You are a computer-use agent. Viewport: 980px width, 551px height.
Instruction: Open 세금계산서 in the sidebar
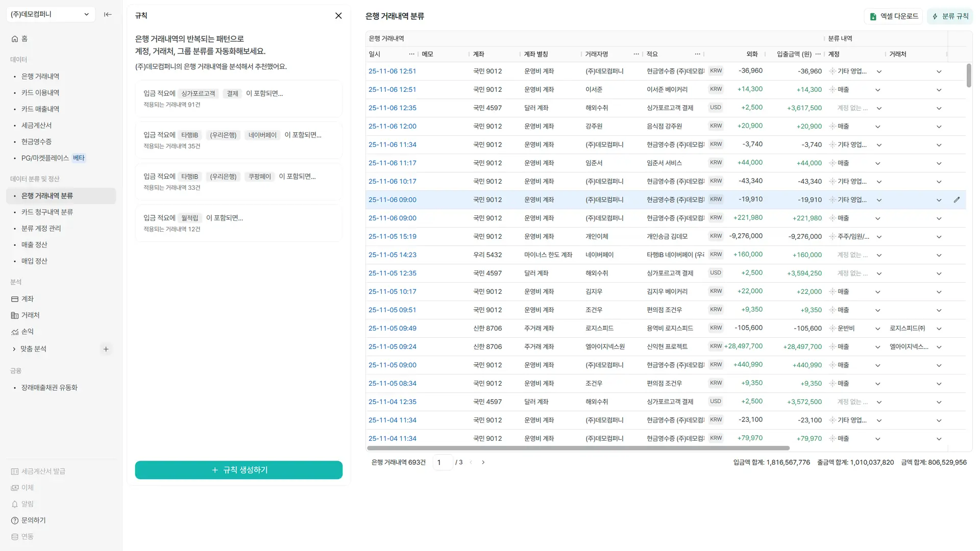tap(36, 126)
